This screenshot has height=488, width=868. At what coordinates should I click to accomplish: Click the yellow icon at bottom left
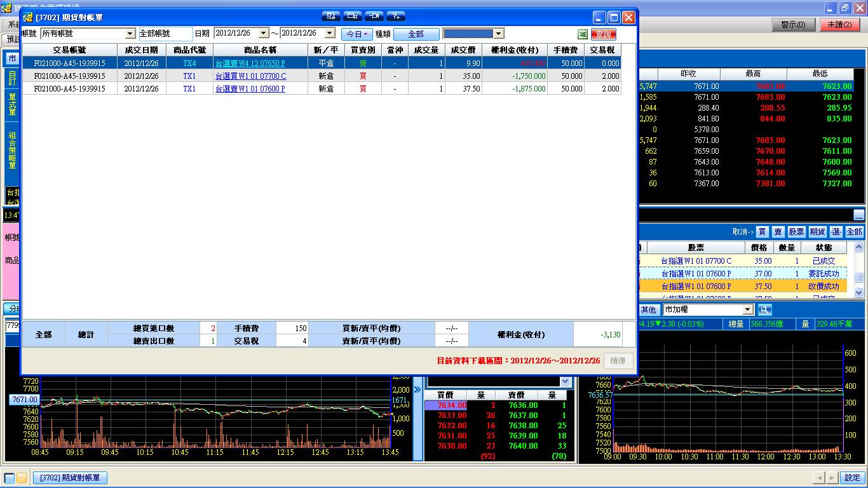[22, 478]
